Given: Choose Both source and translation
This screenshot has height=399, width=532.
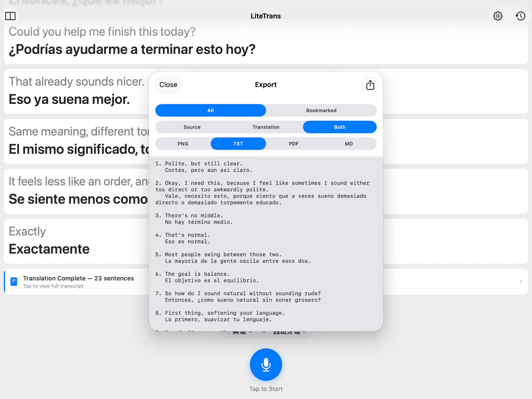Looking at the screenshot, I should tap(340, 127).
